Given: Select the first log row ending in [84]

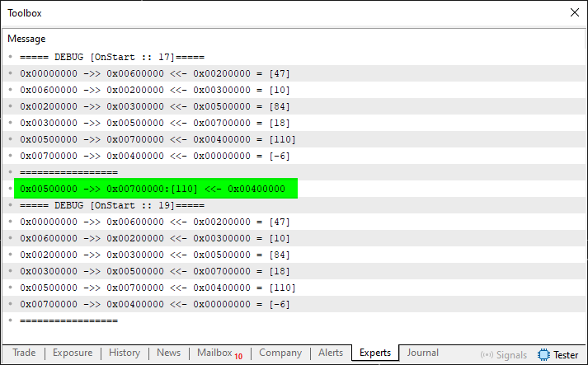Looking at the screenshot, I should click(294, 106).
